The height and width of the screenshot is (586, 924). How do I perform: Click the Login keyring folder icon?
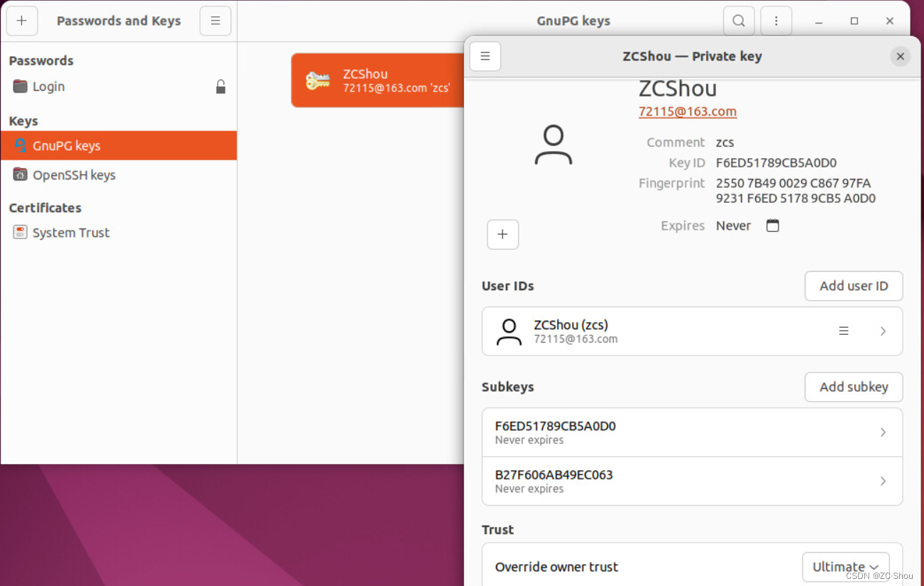[x=20, y=87]
